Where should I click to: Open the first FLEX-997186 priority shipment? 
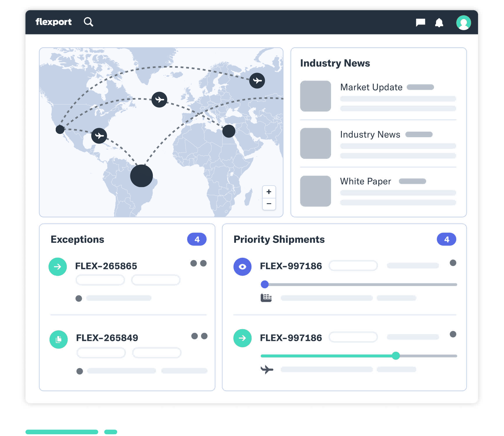point(291,266)
